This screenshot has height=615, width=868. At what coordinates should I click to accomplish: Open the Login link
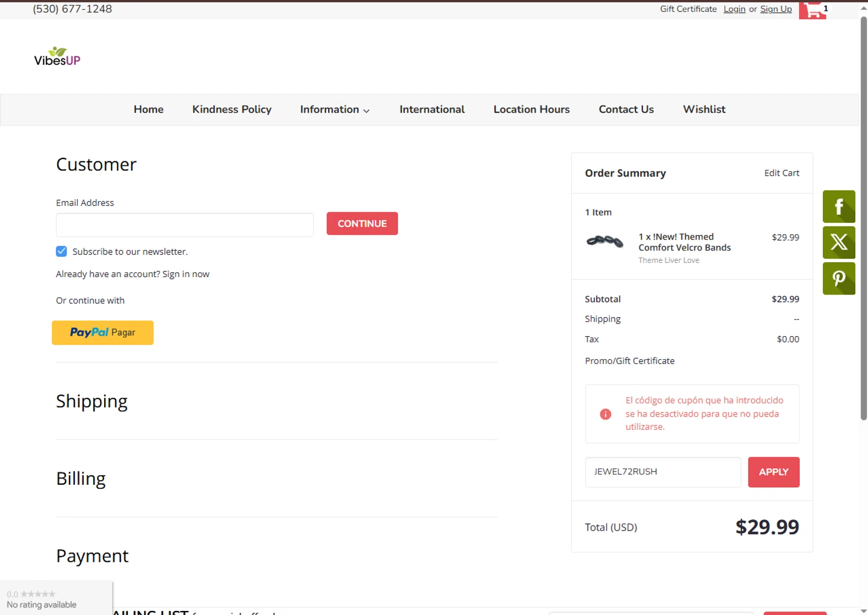(x=734, y=9)
